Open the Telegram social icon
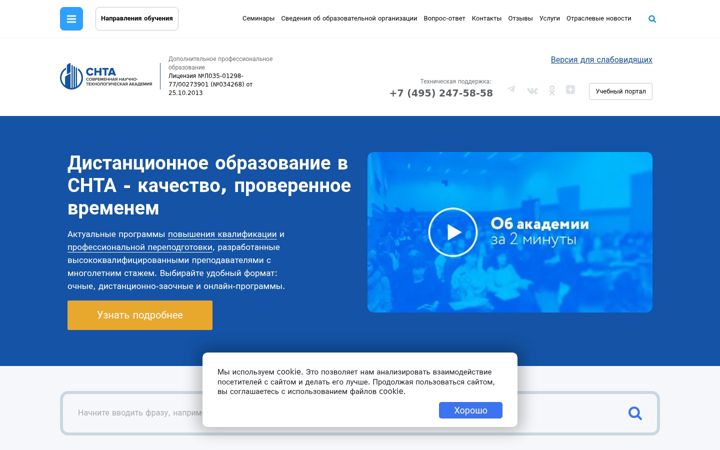 pos(511,89)
